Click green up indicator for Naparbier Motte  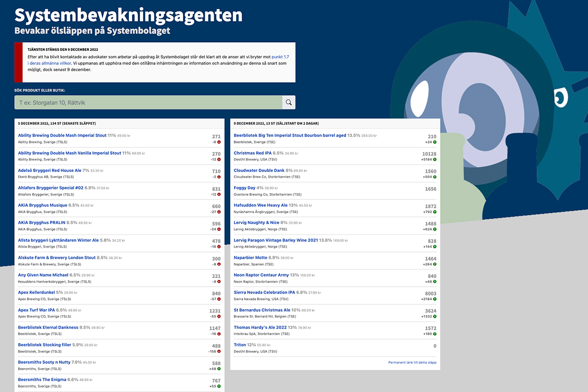[435, 264]
